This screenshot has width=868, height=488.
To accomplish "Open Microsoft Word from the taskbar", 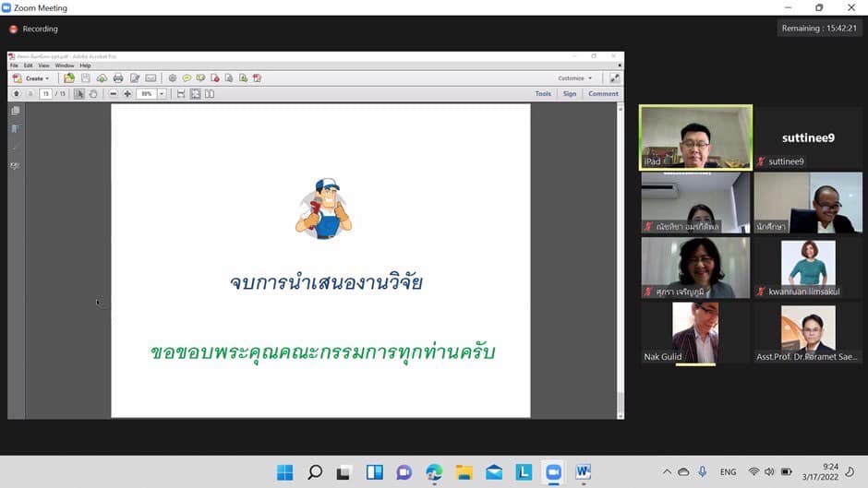I will pyautogui.click(x=583, y=471).
